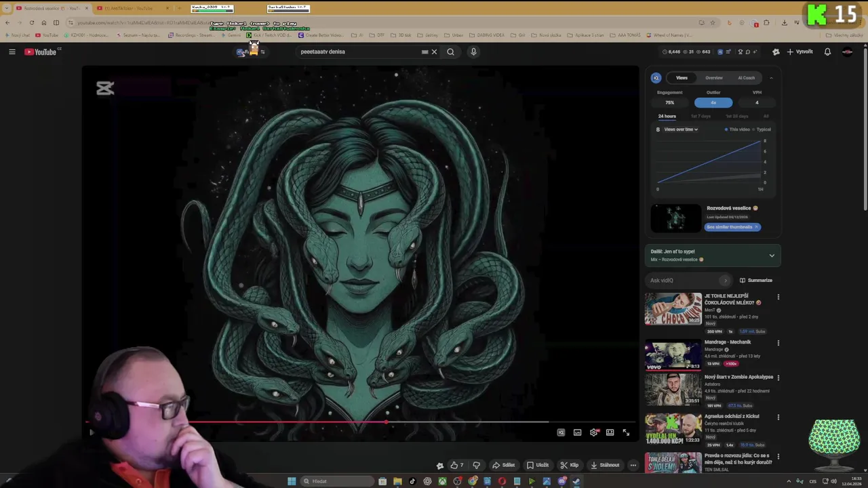Go back in the browser toolbar

pyautogui.click(x=7, y=22)
